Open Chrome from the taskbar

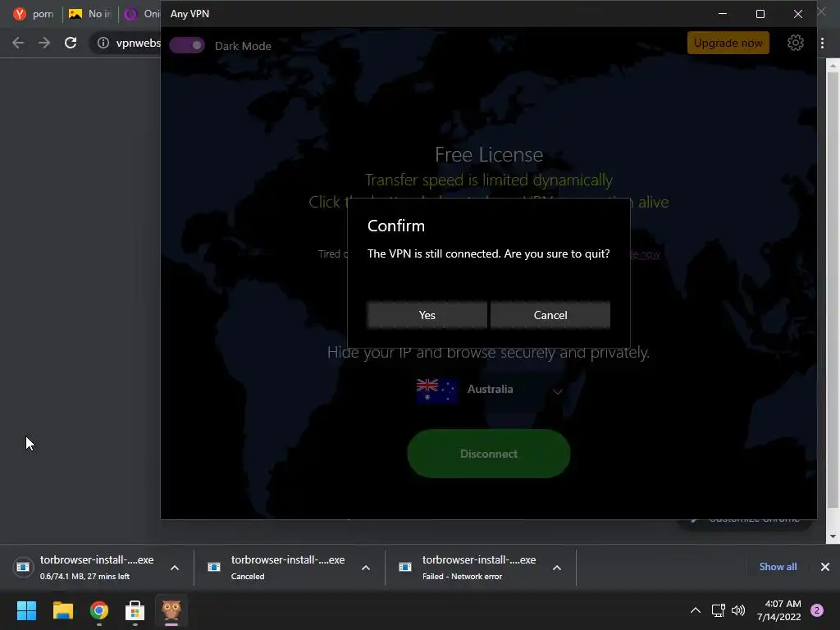click(x=99, y=610)
